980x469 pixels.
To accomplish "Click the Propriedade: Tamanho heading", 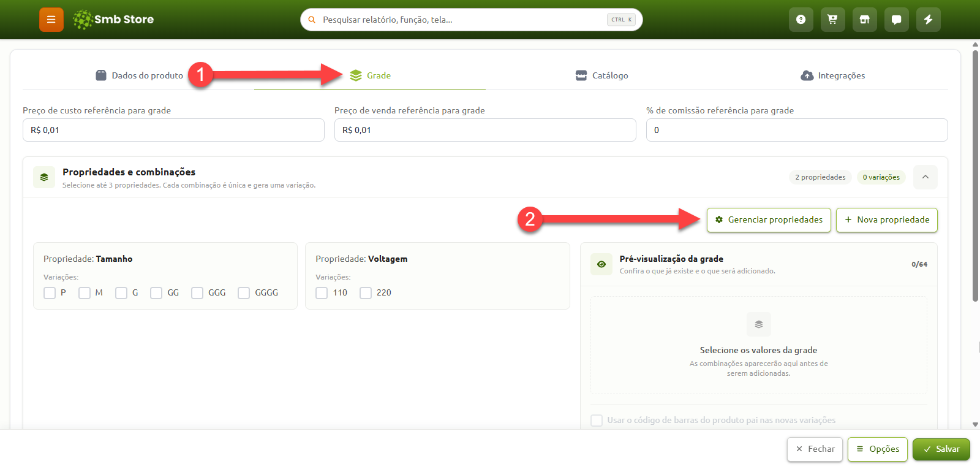I will coord(88,259).
